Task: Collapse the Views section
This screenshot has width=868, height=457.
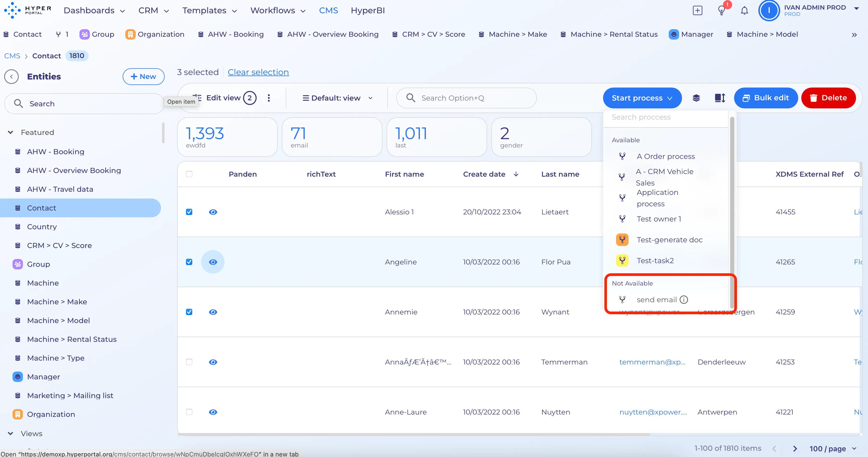Action: 10,433
